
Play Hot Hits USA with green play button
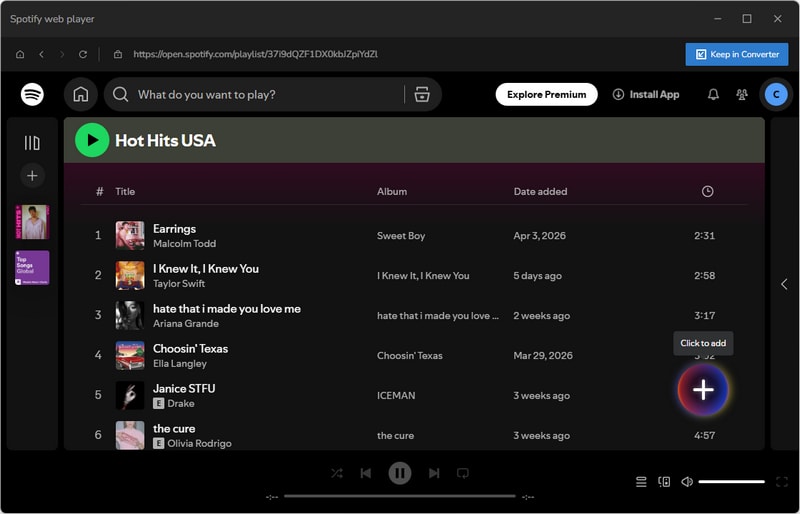coord(92,140)
